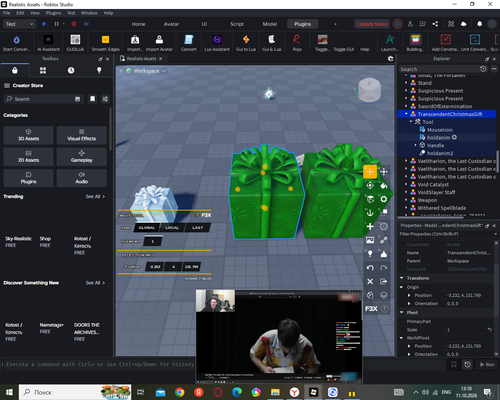This screenshot has width=500, height=400.
Task: Select the F3X Anchor tool
Action: 370,213
